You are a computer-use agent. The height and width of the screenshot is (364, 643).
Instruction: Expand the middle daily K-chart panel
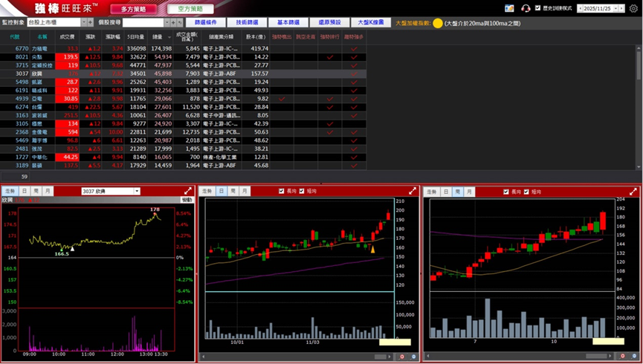tap(413, 191)
